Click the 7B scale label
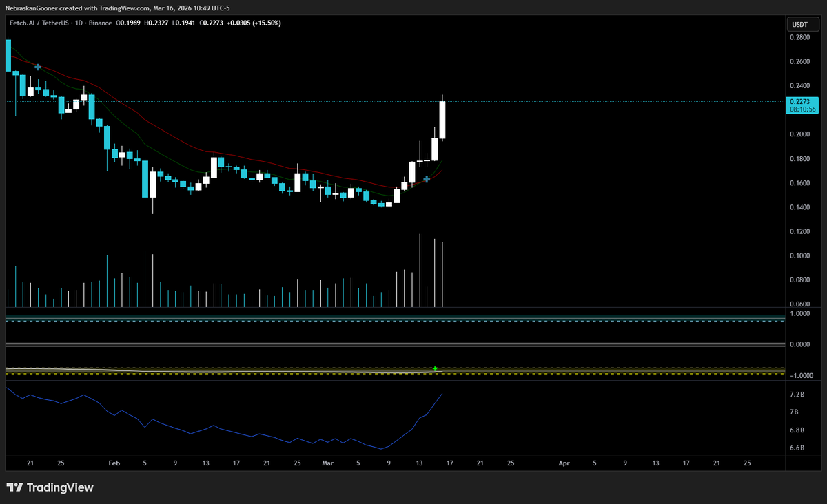The image size is (827, 504). coord(795,412)
